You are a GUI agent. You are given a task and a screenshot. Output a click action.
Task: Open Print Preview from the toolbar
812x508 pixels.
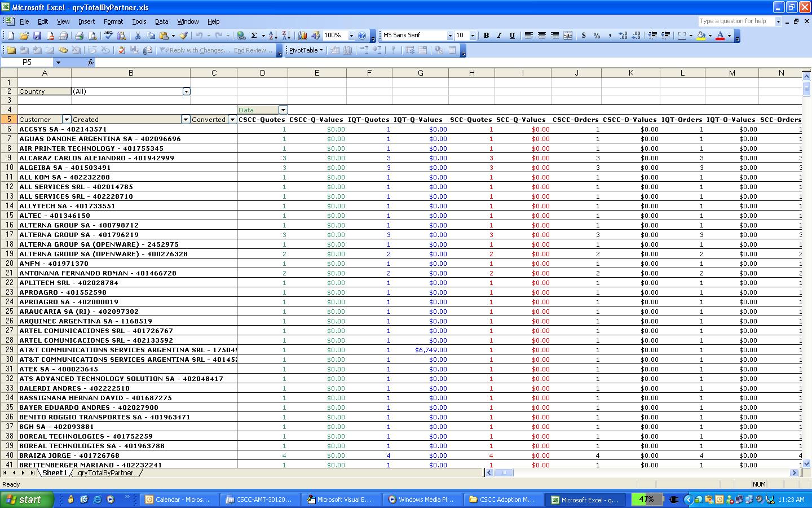click(x=92, y=36)
